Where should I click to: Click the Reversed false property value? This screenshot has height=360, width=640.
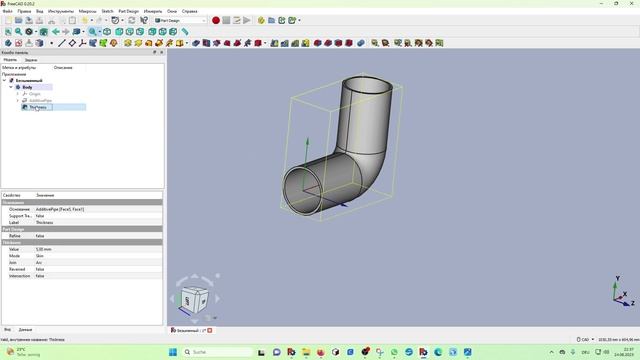point(98,269)
